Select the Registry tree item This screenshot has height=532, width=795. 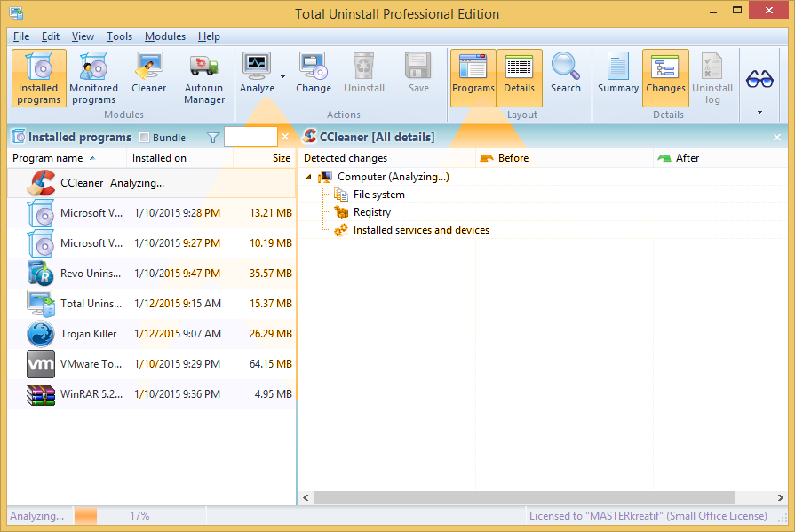coord(372,212)
